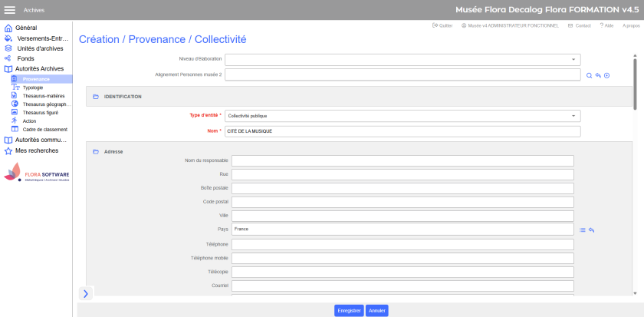
Task: Open Mes recherches in the sidebar
Action: click(37, 150)
